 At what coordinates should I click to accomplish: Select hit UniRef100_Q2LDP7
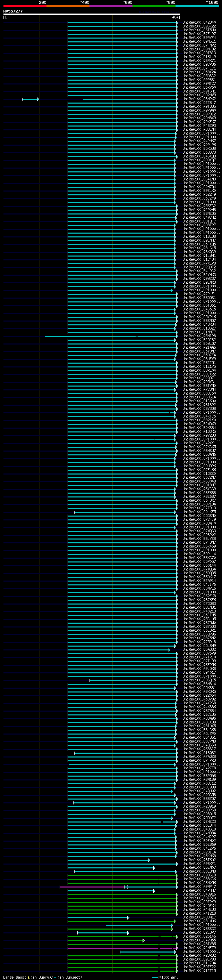199,933
